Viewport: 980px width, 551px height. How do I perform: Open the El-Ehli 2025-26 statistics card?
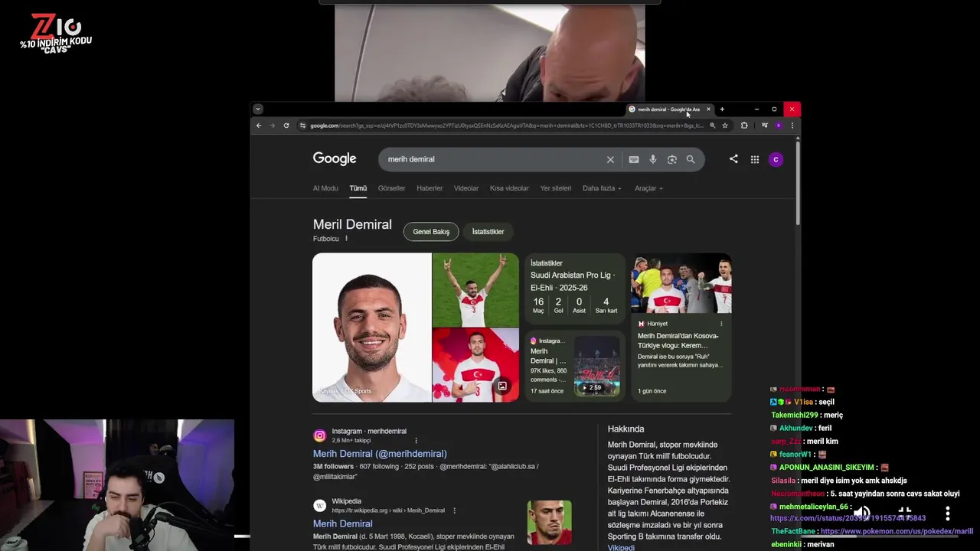pos(575,289)
